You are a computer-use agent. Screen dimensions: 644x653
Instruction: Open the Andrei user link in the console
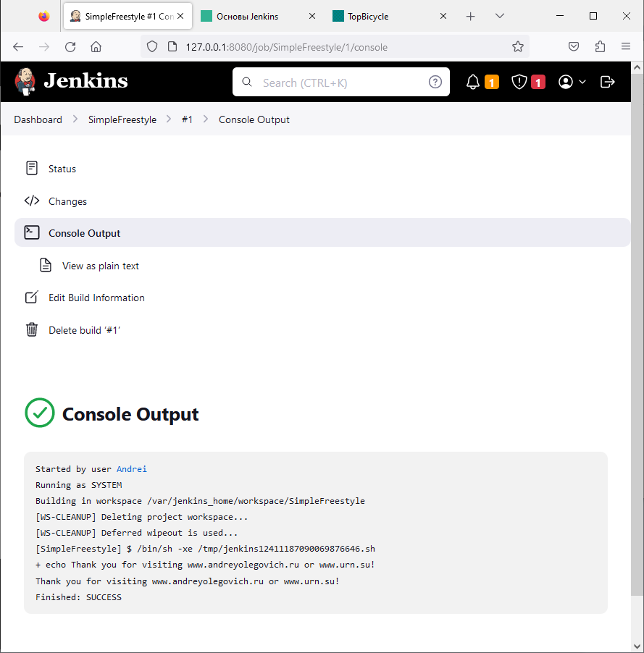[132, 469]
